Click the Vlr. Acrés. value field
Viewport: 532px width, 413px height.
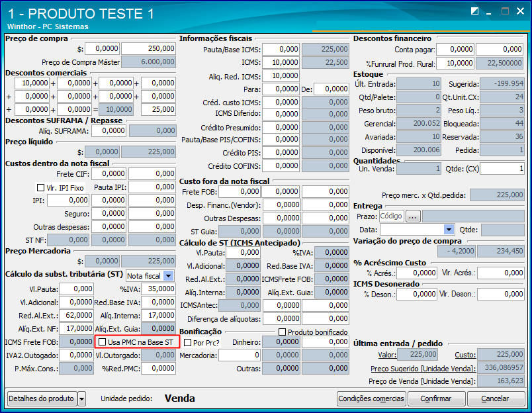[x=501, y=273]
